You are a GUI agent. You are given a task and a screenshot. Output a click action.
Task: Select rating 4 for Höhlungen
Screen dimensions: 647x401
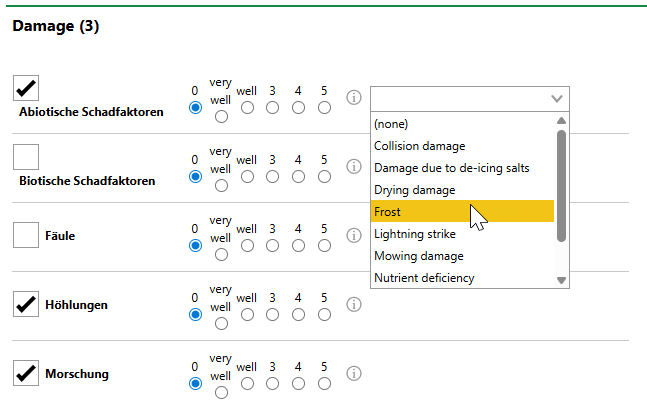tap(298, 314)
